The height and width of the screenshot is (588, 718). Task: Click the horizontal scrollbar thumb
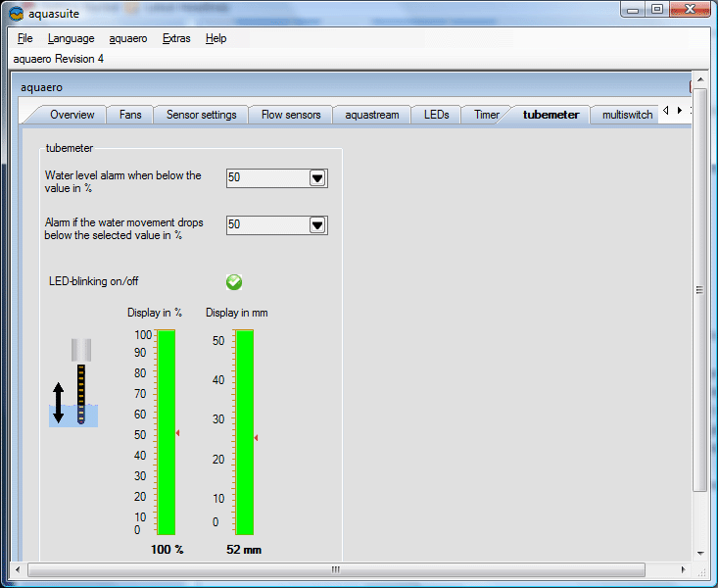336,569
